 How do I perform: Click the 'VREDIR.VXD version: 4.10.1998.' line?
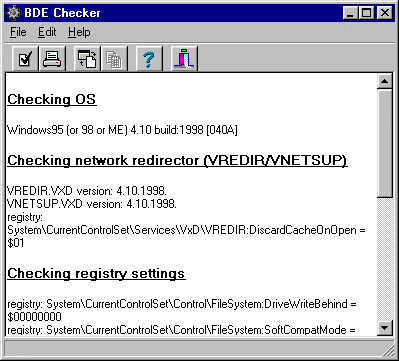(87, 191)
